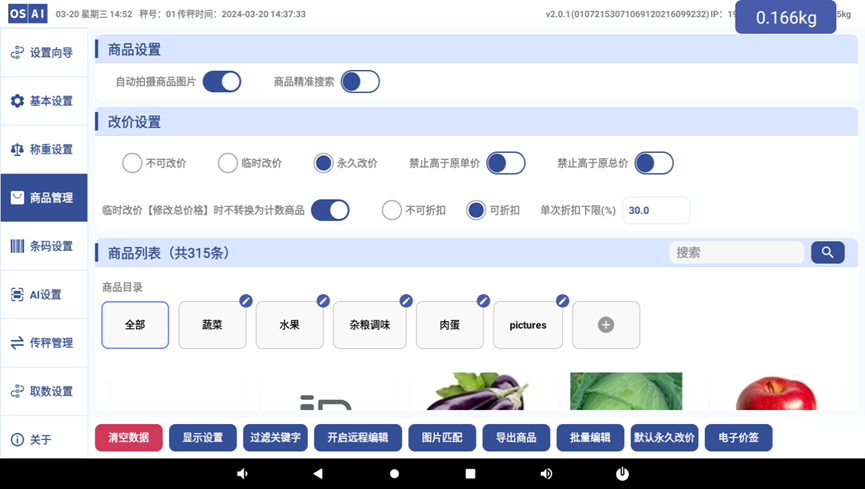Click edit pencil on 蔬菜 category
The image size is (865, 489).
[x=245, y=300]
